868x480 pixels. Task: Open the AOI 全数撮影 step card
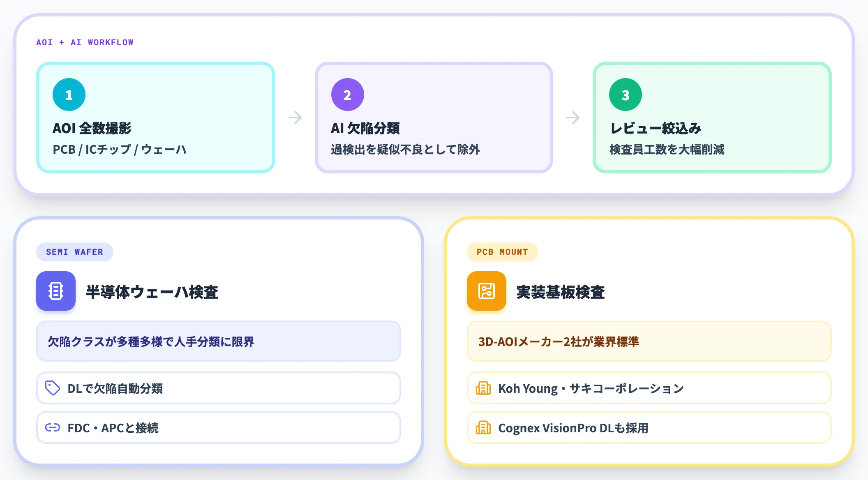tap(156, 118)
